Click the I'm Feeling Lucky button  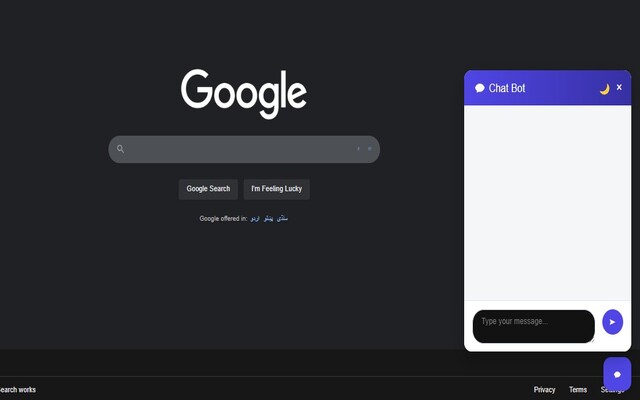point(277,189)
